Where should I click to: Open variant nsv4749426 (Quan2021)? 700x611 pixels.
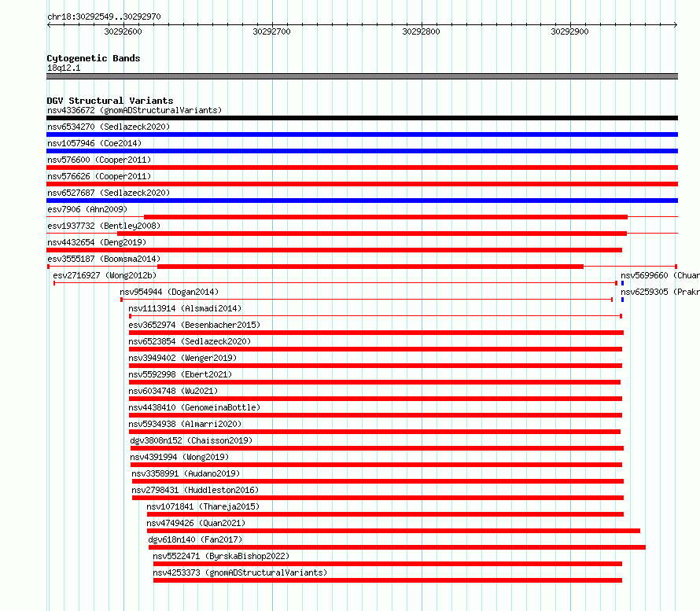point(196,523)
